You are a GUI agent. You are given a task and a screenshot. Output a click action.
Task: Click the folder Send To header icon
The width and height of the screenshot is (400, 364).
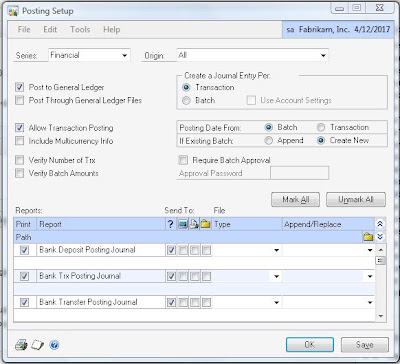(205, 224)
